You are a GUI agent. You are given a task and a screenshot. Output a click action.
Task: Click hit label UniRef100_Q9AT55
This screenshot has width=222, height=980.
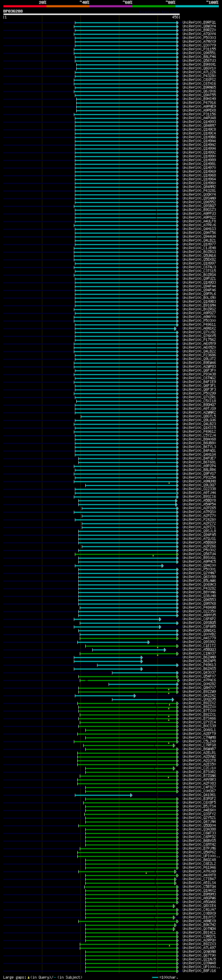tap(199, 95)
